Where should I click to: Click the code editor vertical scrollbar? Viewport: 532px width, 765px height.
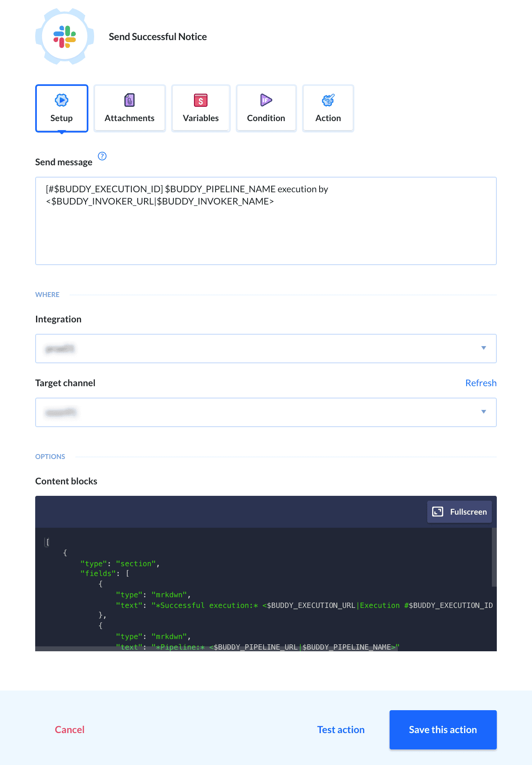[x=494, y=557]
